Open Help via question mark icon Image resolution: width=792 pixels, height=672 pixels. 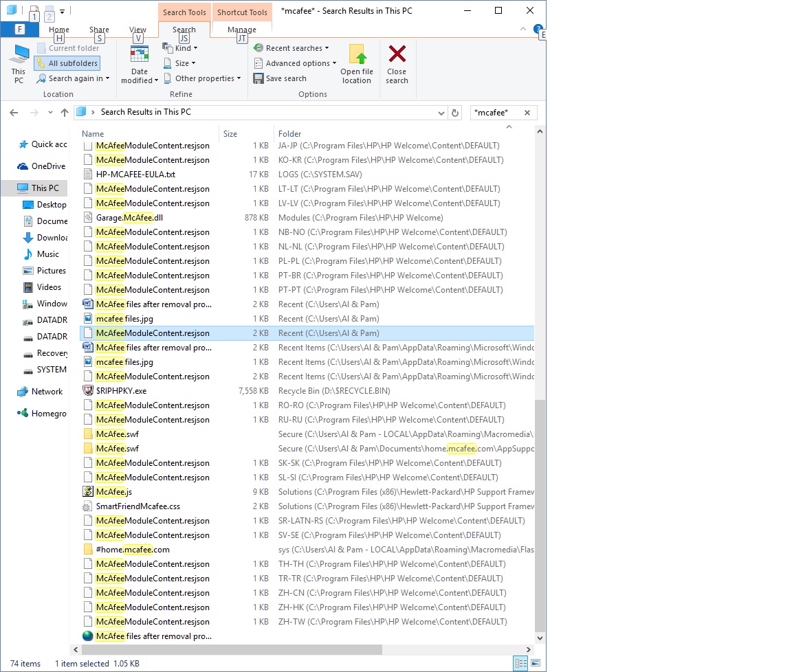[538, 29]
